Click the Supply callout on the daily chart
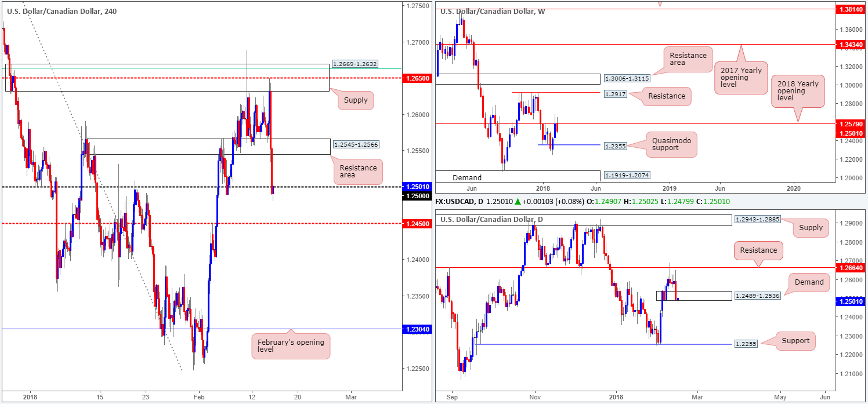The image size is (868, 404). [x=811, y=227]
